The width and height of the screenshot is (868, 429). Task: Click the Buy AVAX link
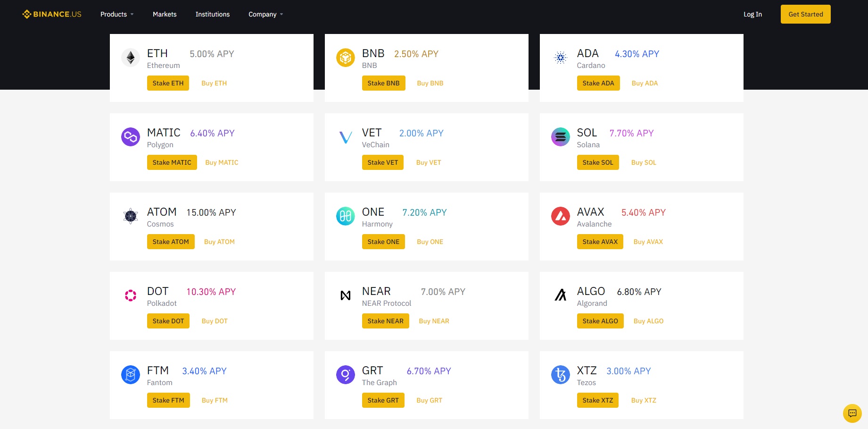click(648, 242)
